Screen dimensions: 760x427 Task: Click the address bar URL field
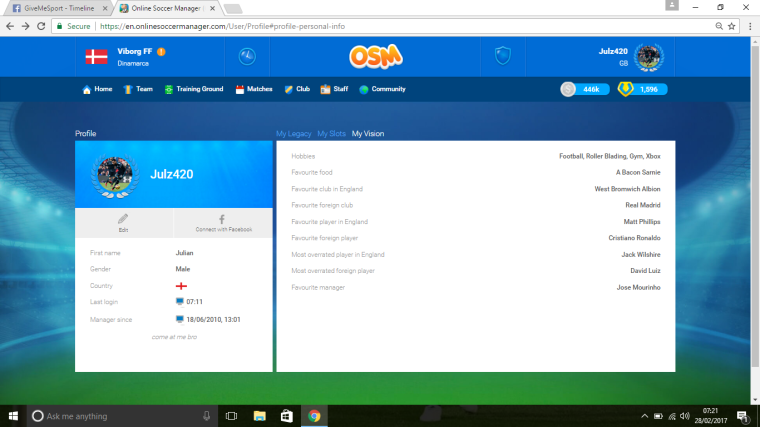pyautogui.click(x=395, y=26)
